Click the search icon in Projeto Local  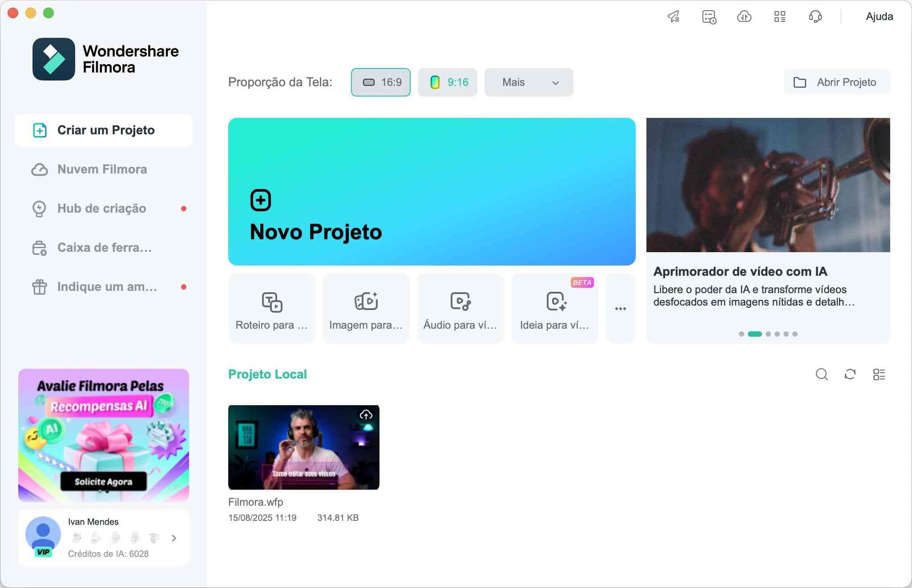[822, 375]
